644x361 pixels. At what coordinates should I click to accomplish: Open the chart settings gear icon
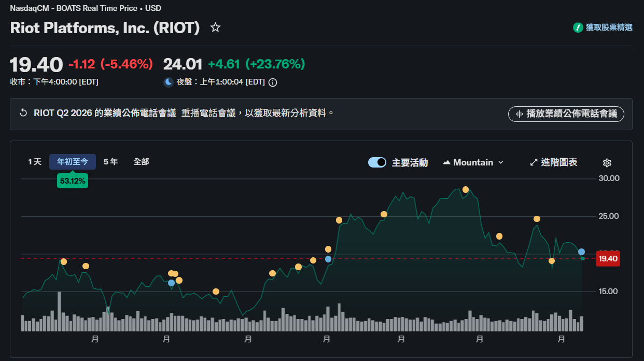click(607, 163)
